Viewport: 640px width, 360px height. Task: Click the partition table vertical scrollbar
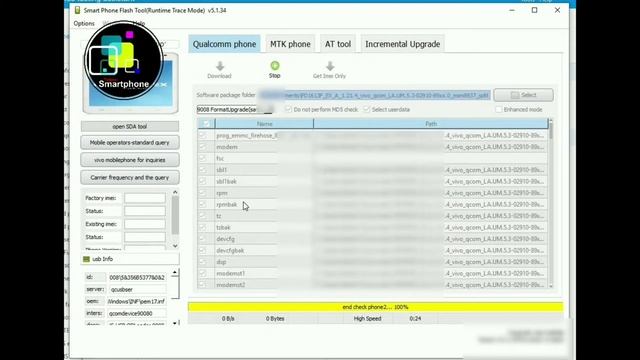pyautogui.click(x=551, y=204)
